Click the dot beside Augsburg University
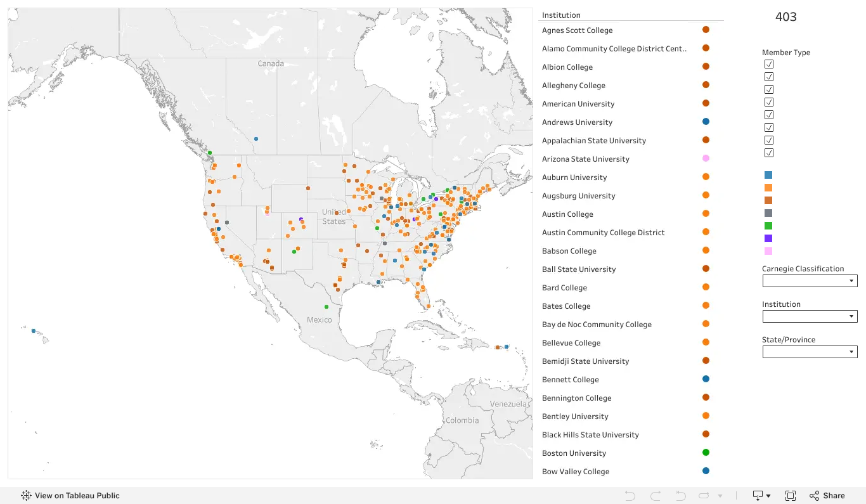This screenshot has width=866, height=504. 706,195
